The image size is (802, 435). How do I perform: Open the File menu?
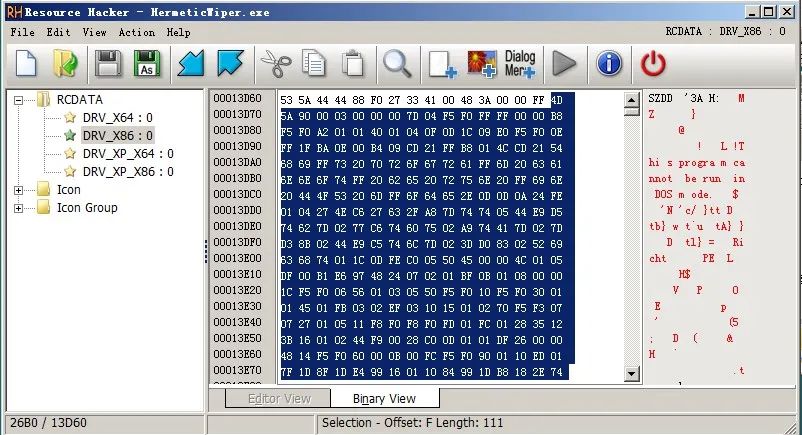point(22,32)
